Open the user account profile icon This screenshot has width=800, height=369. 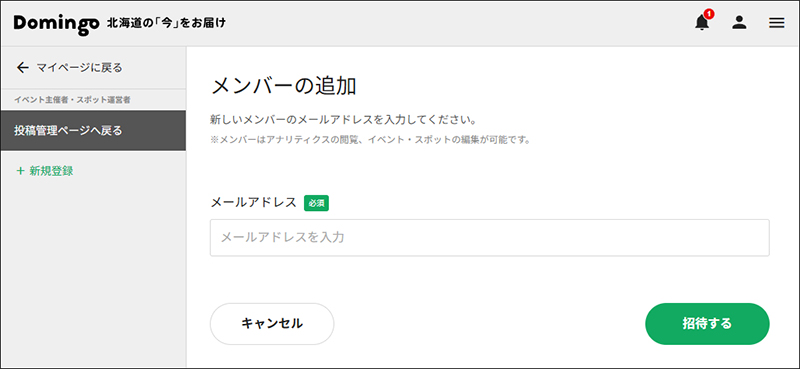pos(739,22)
